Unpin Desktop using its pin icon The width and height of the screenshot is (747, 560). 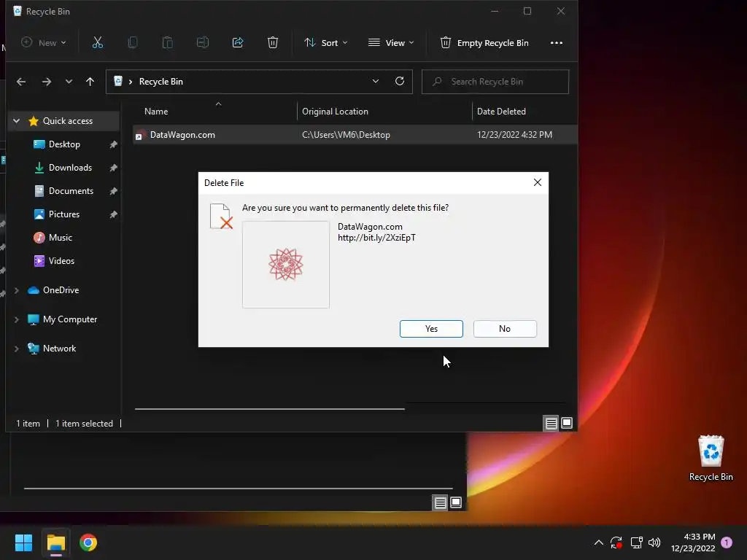113,144
